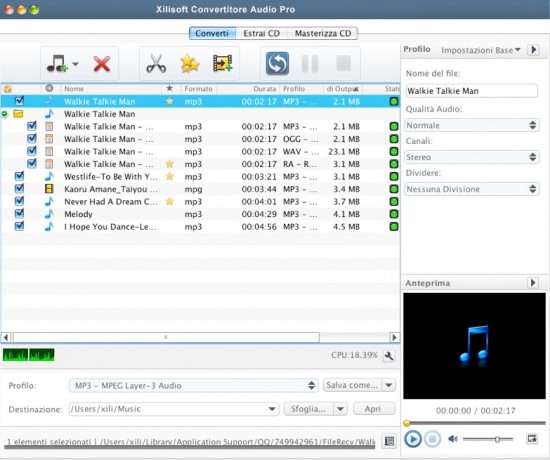The image size is (550, 460).
Task: Click the check-all icon in list header
Action: click(x=8, y=89)
